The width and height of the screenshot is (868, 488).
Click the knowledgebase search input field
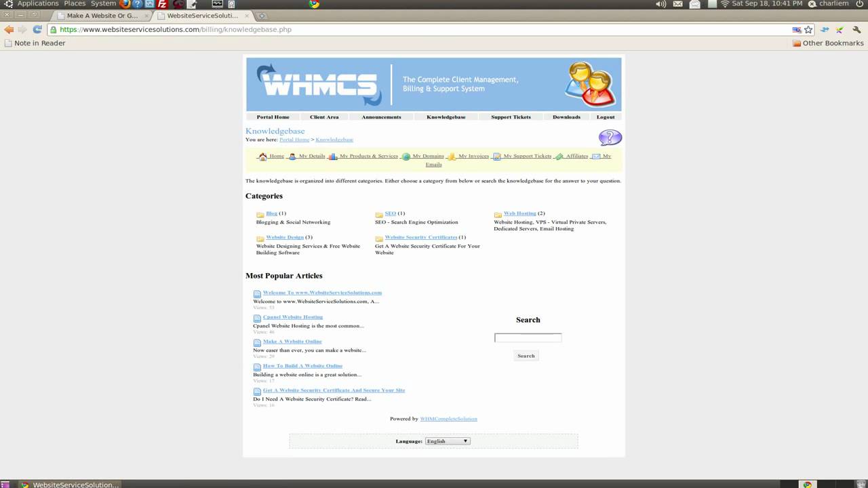click(x=528, y=338)
